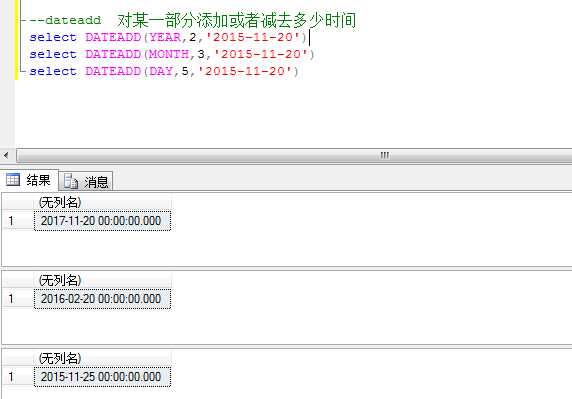Click the YEAR datepart keyword

pyautogui.click(x=165, y=37)
